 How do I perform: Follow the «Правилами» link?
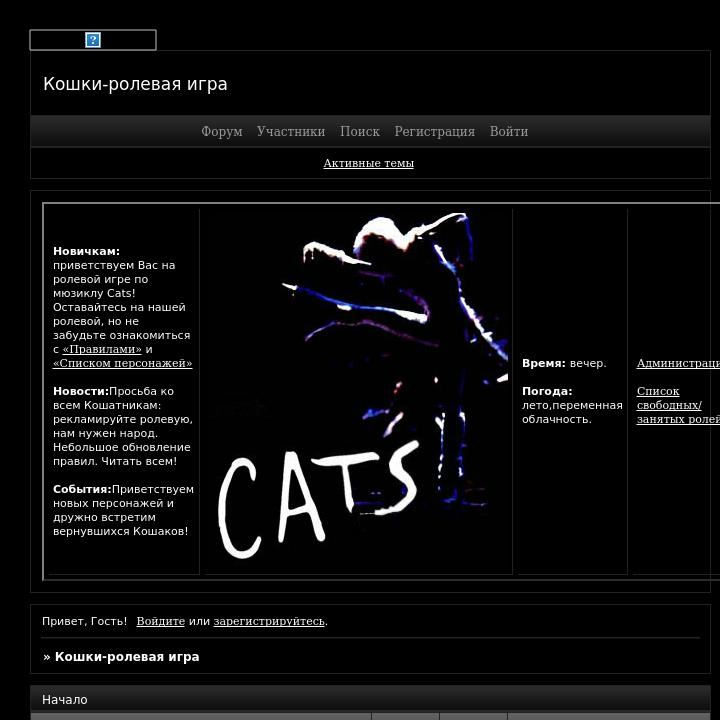[102, 349]
